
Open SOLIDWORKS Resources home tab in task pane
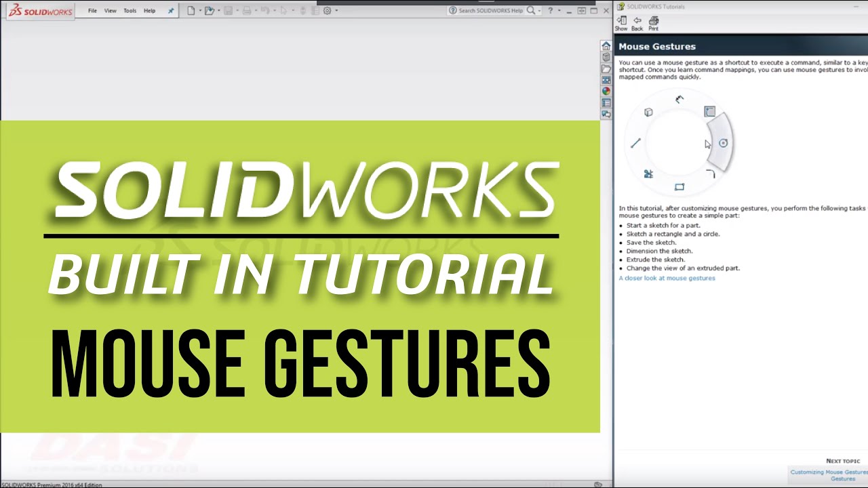606,46
